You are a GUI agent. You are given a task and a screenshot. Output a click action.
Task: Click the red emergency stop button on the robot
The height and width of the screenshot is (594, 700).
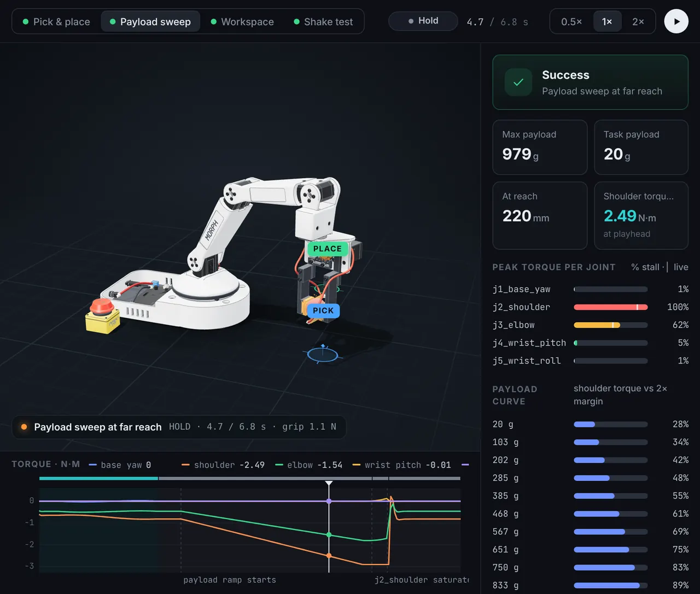pos(102,307)
